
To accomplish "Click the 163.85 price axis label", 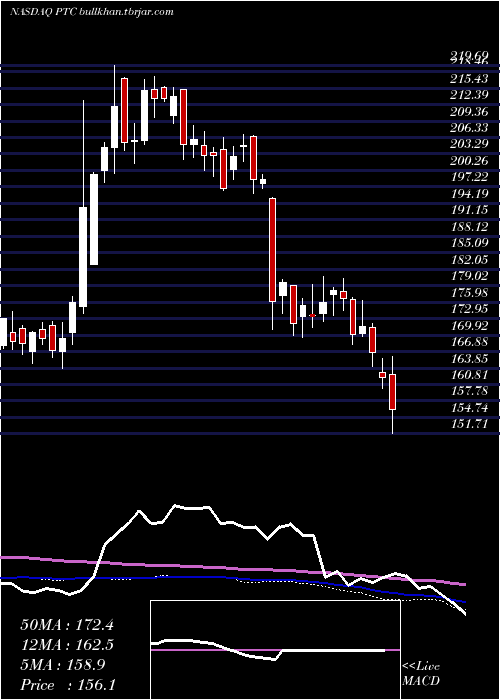I will 469,359.
